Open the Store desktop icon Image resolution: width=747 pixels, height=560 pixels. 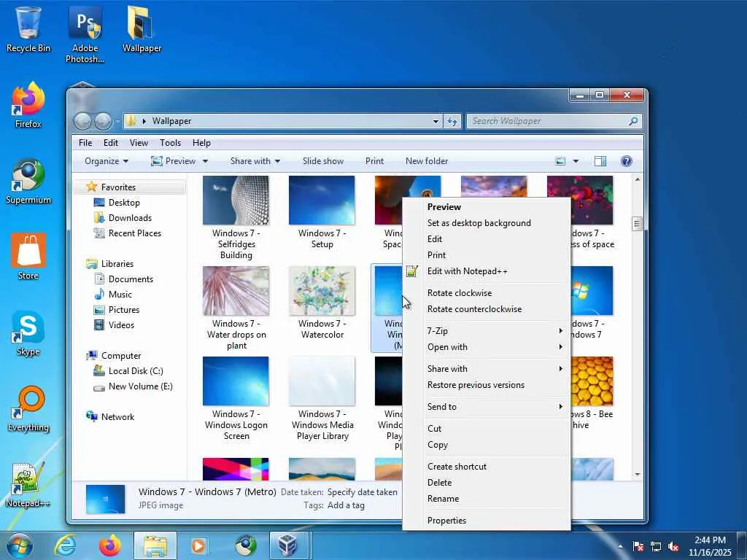click(x=28, y=256)
